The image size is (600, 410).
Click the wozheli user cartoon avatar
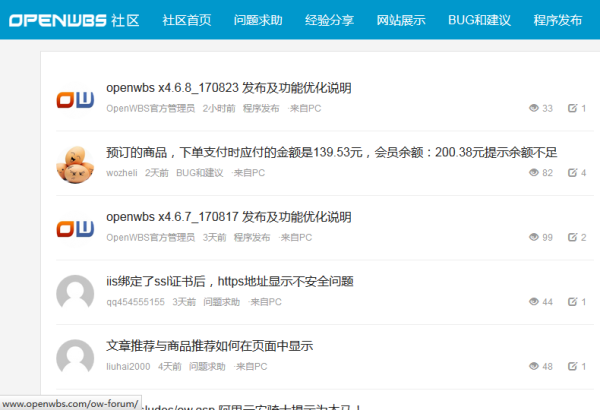pos(75,163)
